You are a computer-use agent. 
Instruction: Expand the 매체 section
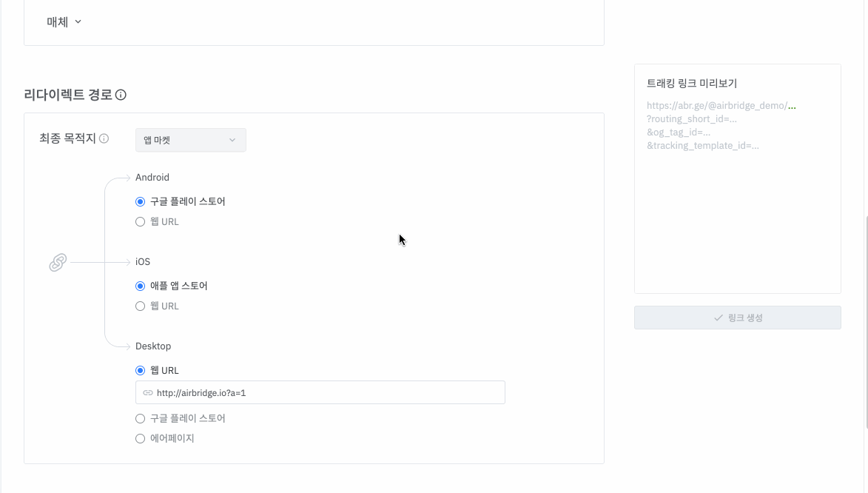64,21
